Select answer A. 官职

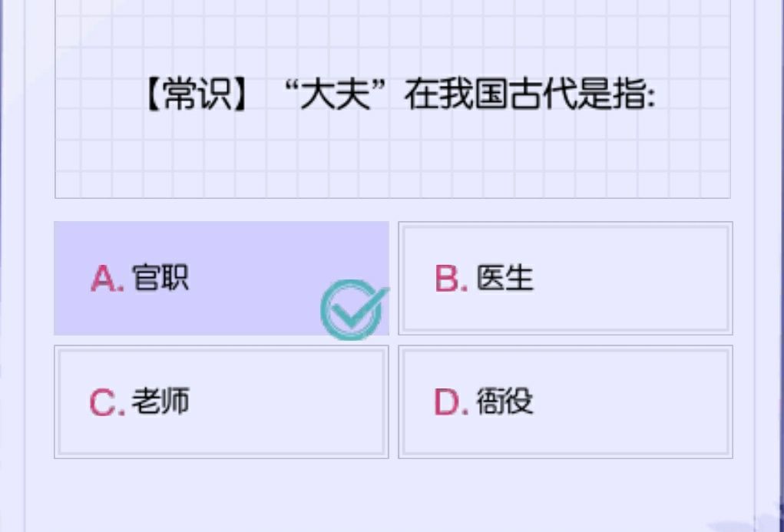(220, 278)
